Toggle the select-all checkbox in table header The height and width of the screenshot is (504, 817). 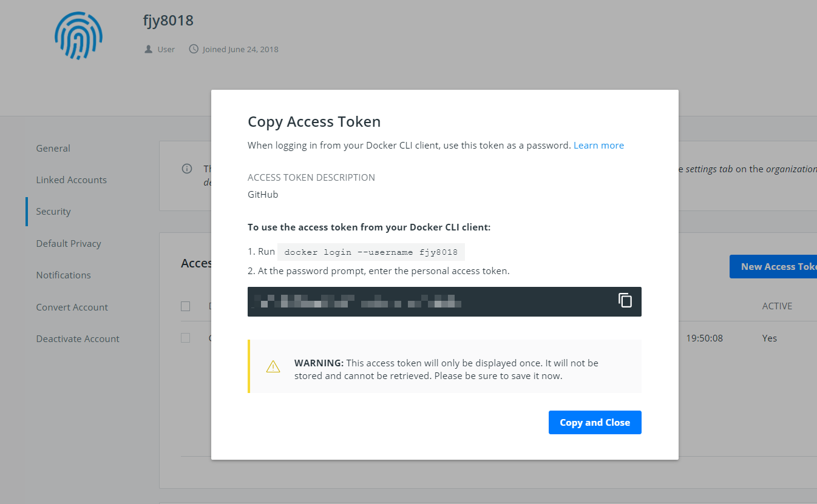tap(186, 306)
